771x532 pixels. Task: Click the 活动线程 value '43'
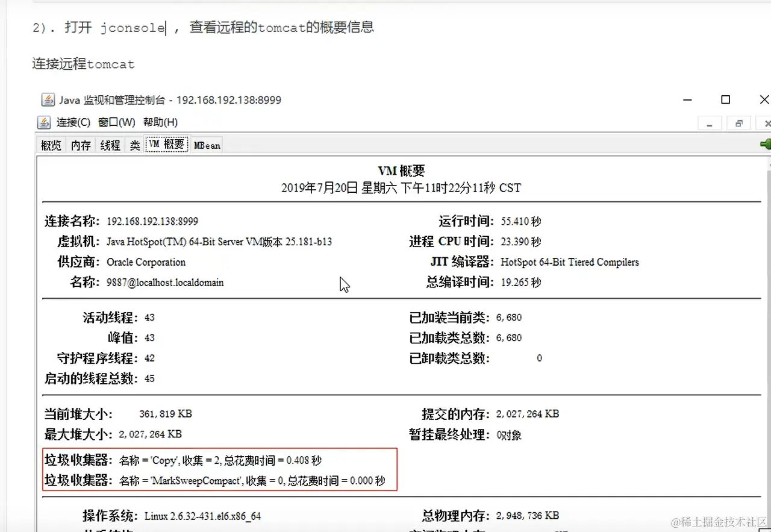pyautogui.click(x=149, y=318)
